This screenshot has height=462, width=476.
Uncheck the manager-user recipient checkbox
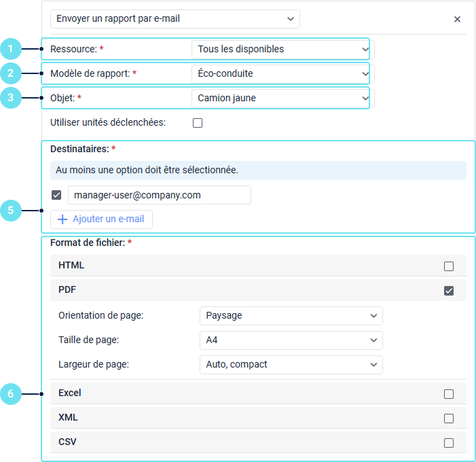57,196
